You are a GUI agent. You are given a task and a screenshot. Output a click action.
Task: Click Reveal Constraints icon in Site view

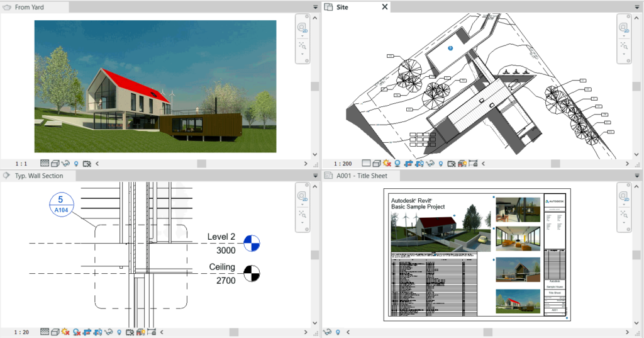click(x=473, y=163)
